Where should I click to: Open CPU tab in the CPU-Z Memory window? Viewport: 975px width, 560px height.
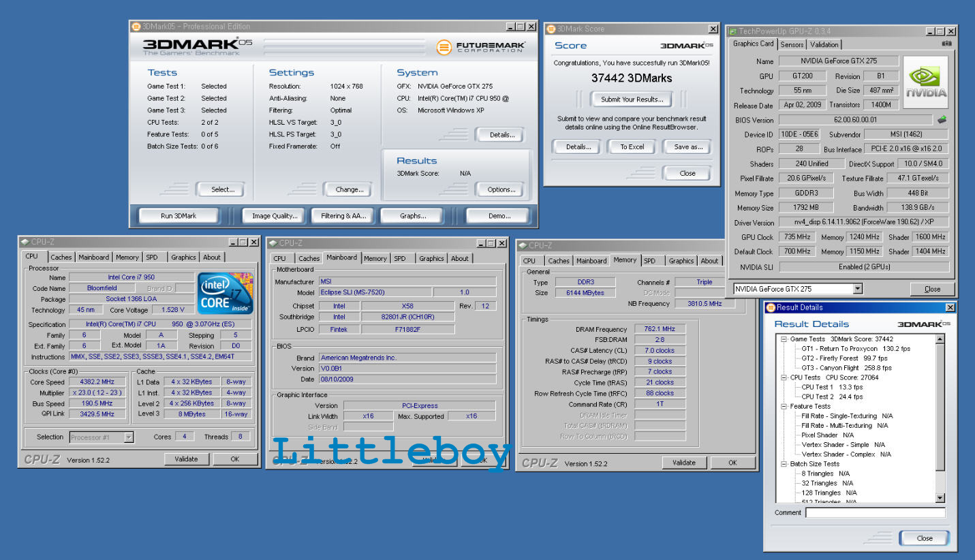click(529, 261)
